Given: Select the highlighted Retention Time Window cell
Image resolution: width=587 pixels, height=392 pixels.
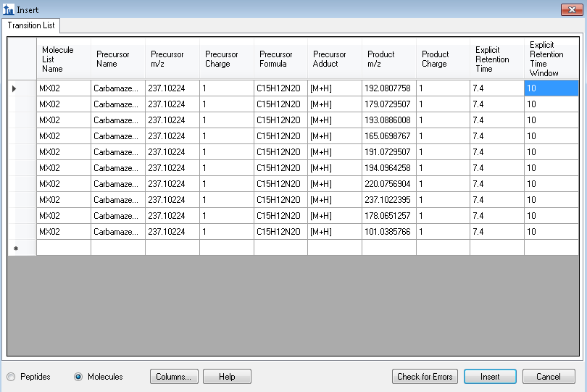Looking at the screenshot, I should click(551, 88).
